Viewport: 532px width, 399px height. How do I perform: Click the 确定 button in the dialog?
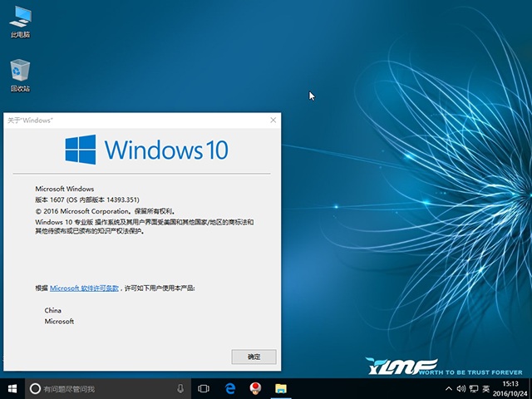pyautogui.click(x=254, y=357)
